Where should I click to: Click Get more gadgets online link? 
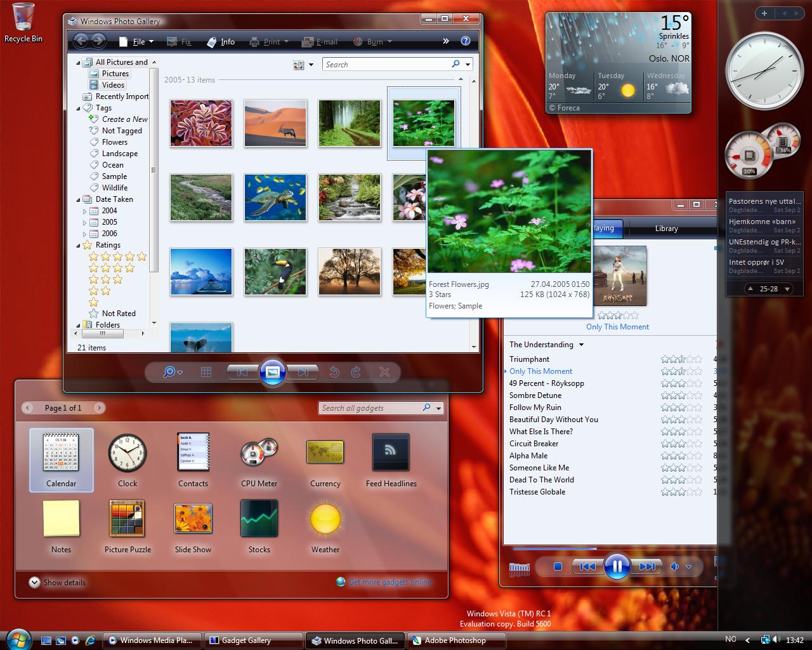tap(390, 582)
